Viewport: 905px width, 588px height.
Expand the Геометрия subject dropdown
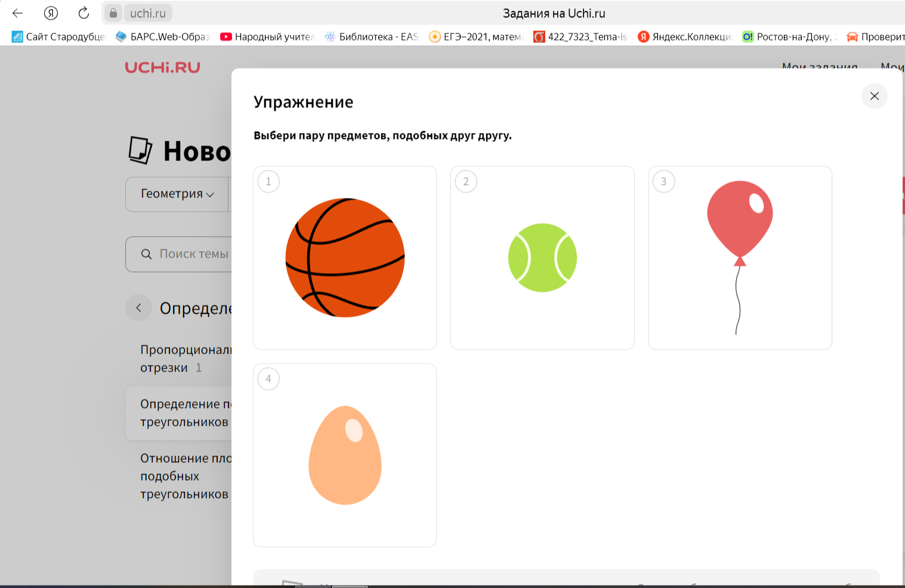tap(177, 194)
